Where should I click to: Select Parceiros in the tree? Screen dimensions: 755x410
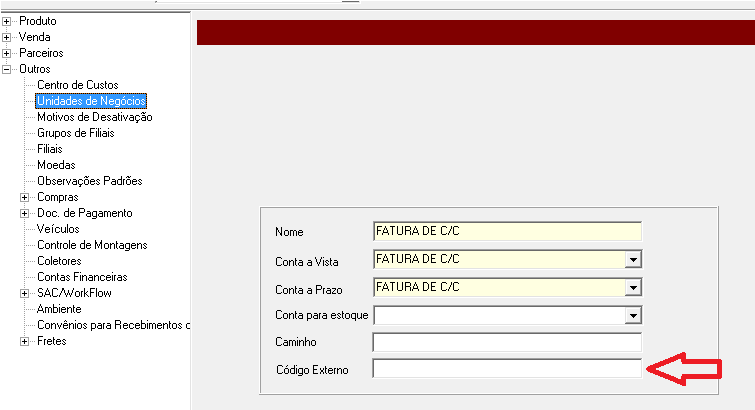pyautogui.click(x=41, y=53)
